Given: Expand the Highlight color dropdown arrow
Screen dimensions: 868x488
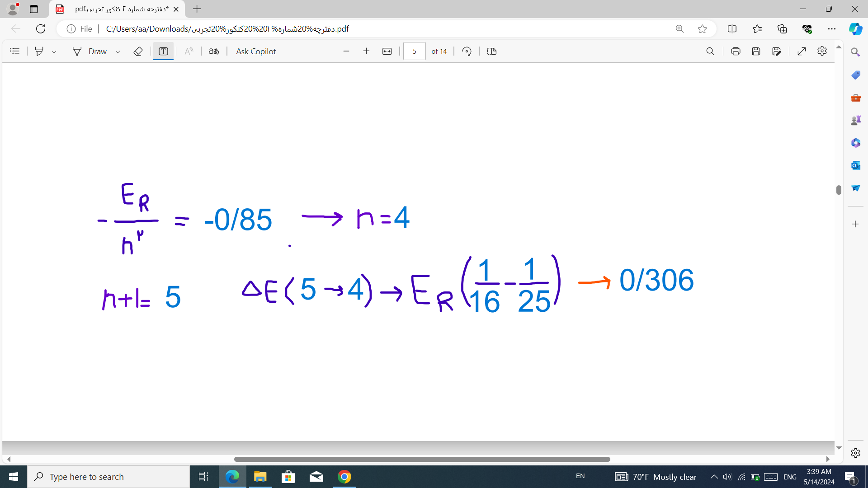Looking at the screenshot, I should tap(54, 52).
